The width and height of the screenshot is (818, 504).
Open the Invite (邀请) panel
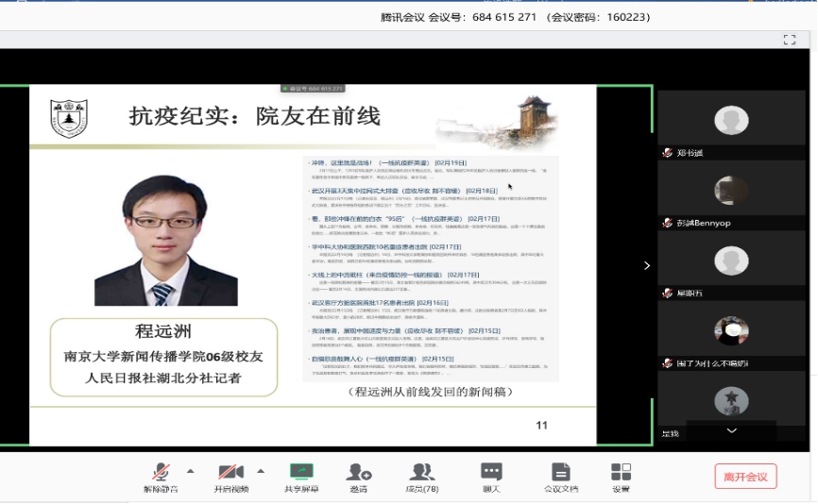359,476
